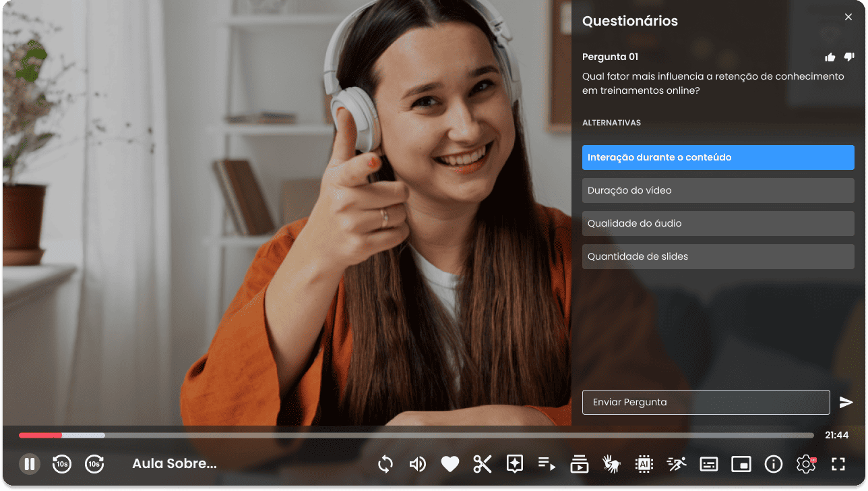Skip forward 10 seconds
The image size is (868, 491).
pyautogui.click(x=94, y=464)
